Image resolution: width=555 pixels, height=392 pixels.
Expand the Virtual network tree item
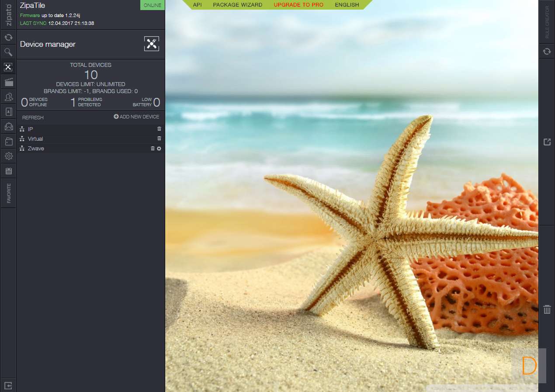(35, 139)
